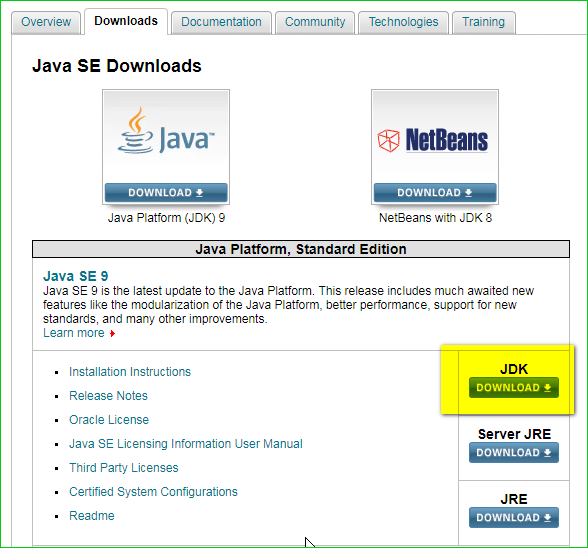Click the Java SE Downloads page heading

117,66
